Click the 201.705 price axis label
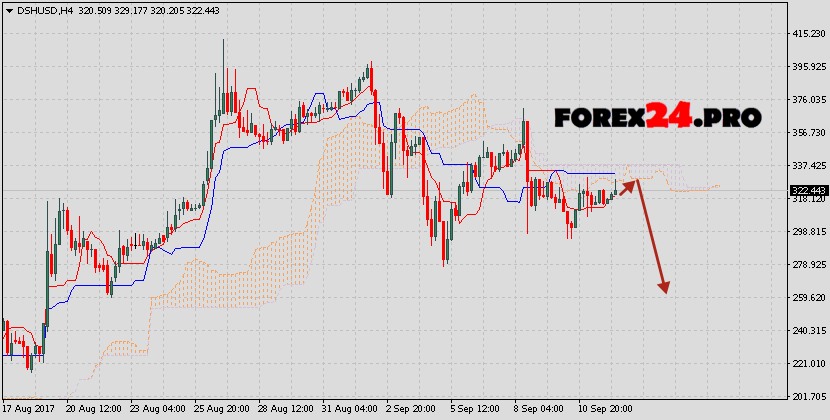This screenshot has height=420, width=830. point(807,397)
